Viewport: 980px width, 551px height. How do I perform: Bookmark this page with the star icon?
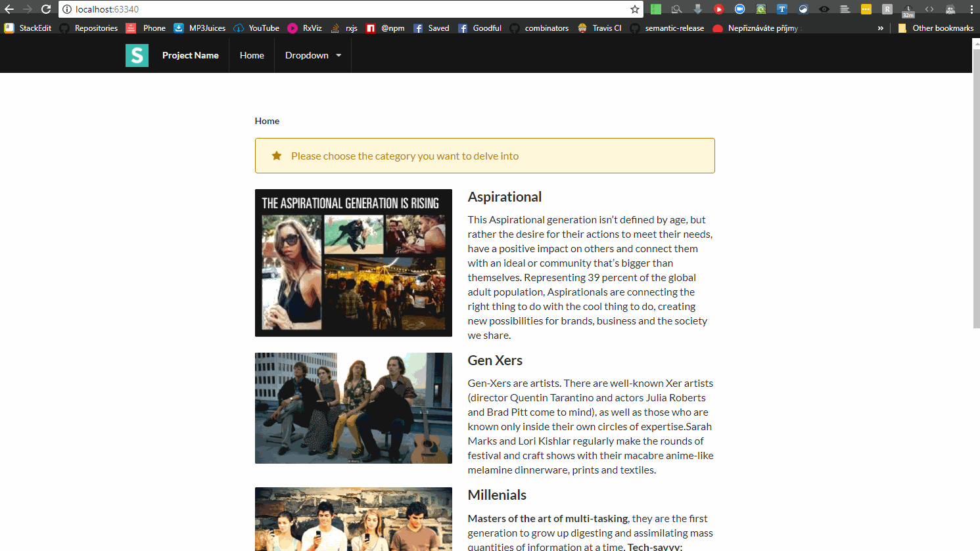pyautogui.click(x=634, y=9)
